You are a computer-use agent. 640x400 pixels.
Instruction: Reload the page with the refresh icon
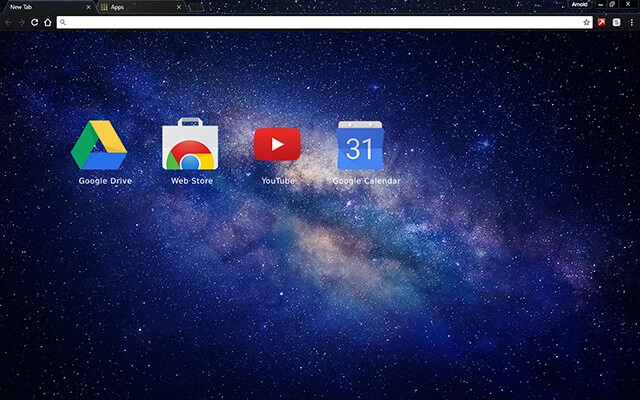[x=35, y=22]
